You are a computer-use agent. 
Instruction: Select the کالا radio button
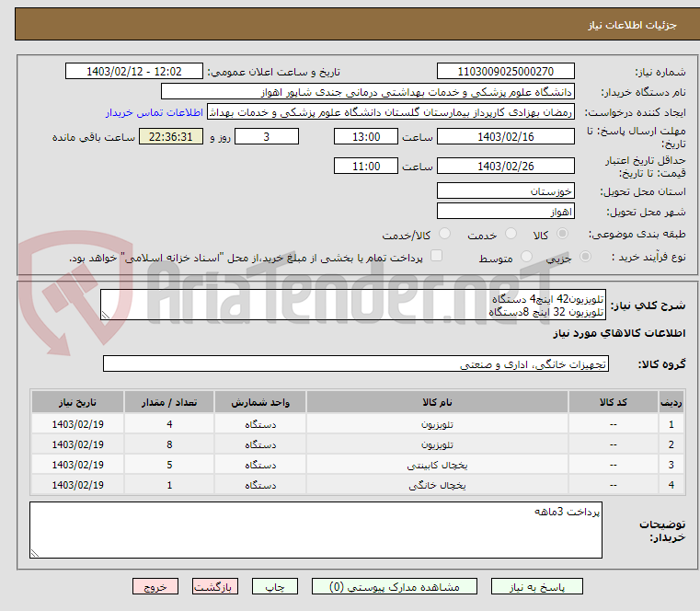pyautogui.click(x=563, y=234)
